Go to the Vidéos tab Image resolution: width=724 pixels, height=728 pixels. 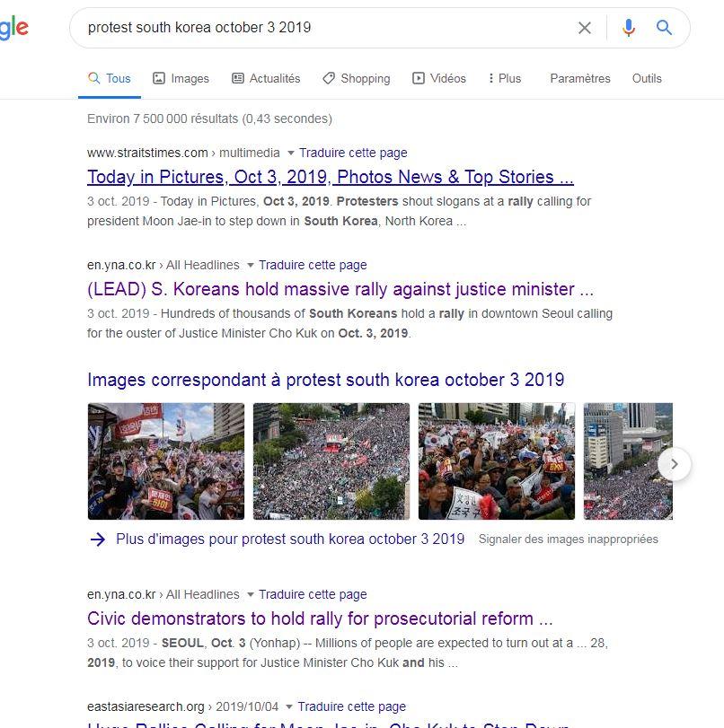[x=438, y=78]
